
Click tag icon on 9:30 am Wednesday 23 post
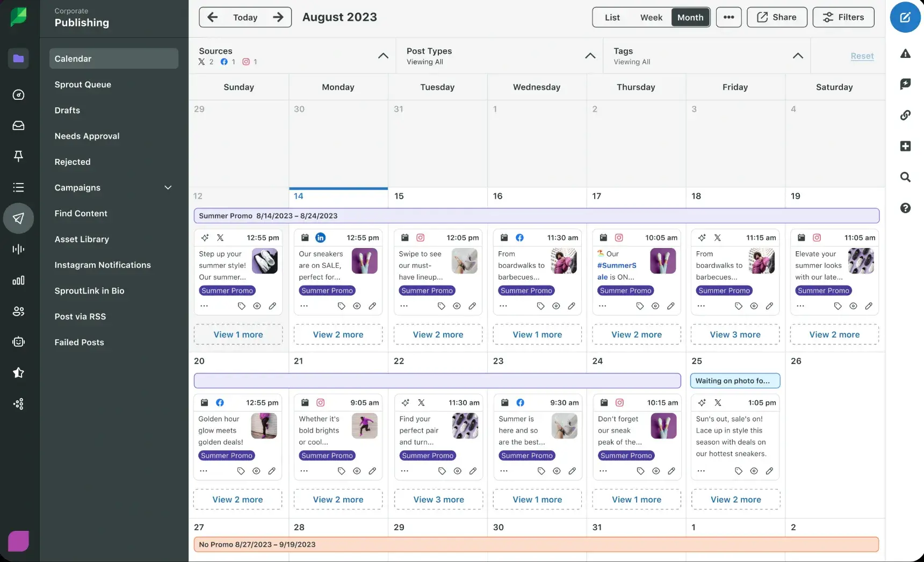pos(541,471)
